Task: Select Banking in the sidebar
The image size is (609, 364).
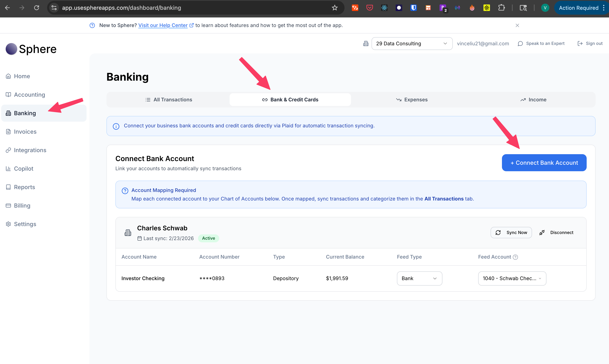Action: point(44,113)
